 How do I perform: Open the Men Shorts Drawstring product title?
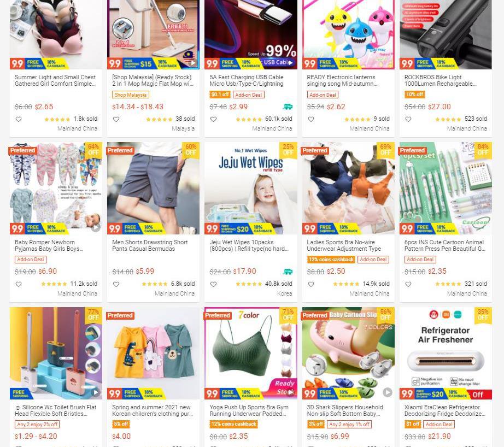150,245
